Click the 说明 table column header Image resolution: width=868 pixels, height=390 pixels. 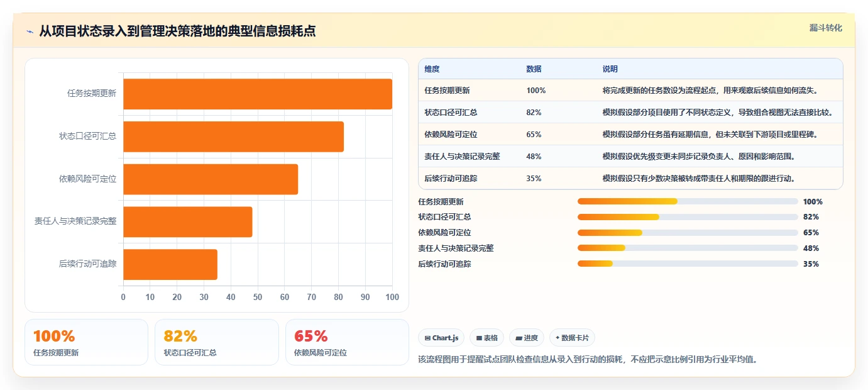(610, 69)
